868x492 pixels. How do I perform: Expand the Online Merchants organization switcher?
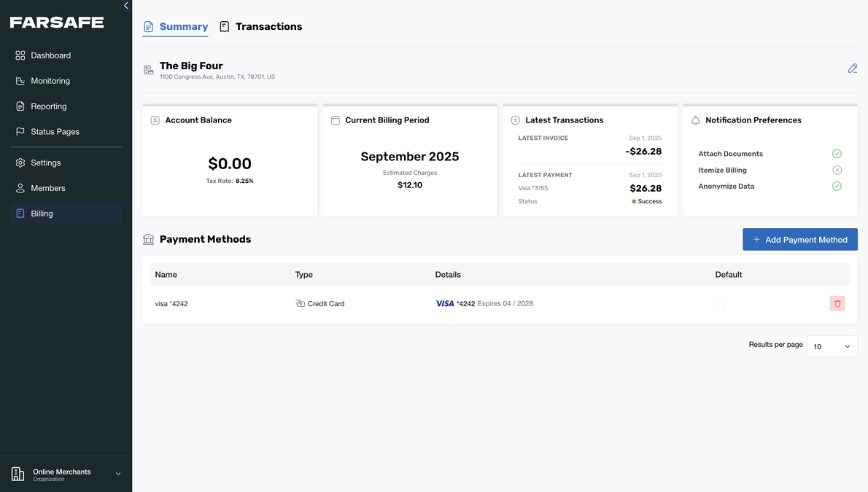[x=117, y=473]
